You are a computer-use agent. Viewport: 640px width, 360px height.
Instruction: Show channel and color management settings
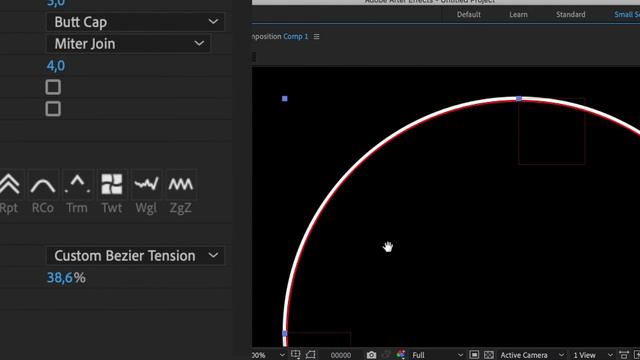pos(400,354)
